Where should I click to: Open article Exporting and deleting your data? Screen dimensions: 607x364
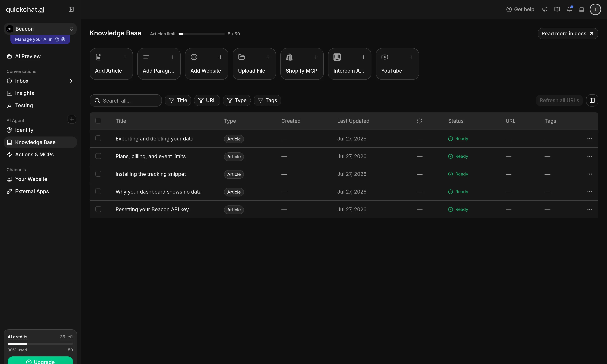(x=154, y=139)
